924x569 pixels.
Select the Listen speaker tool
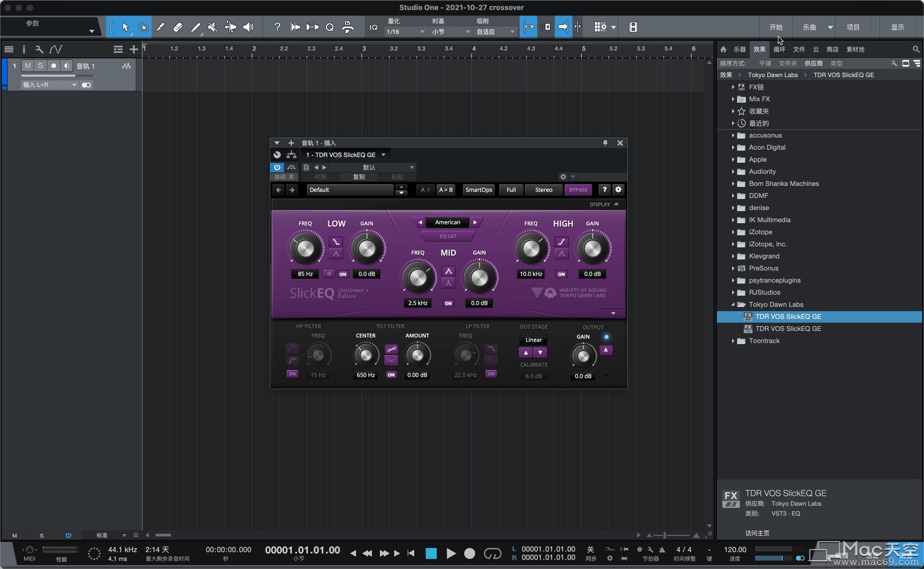(248, 27)
